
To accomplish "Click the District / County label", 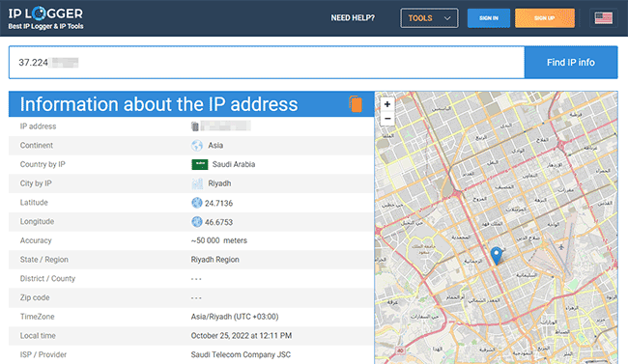I will point(47,279).
